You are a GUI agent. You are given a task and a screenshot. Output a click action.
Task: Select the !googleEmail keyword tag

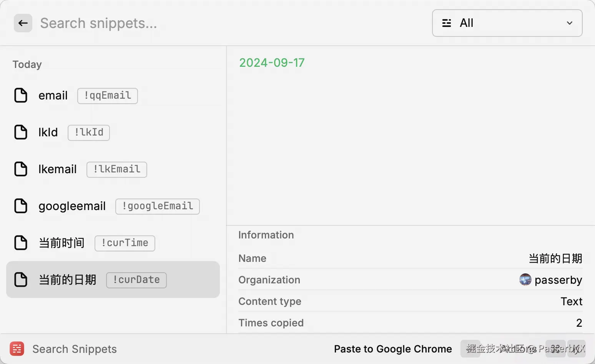pos(158,206)
